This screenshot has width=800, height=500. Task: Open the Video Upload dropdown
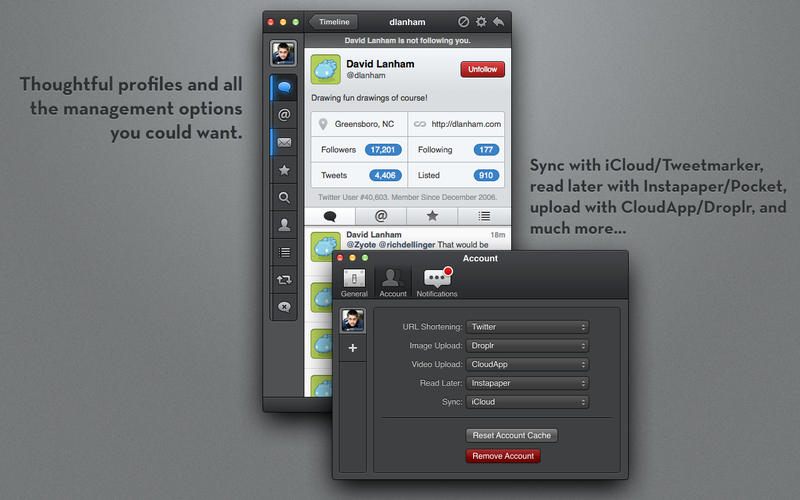coord(528,364)
